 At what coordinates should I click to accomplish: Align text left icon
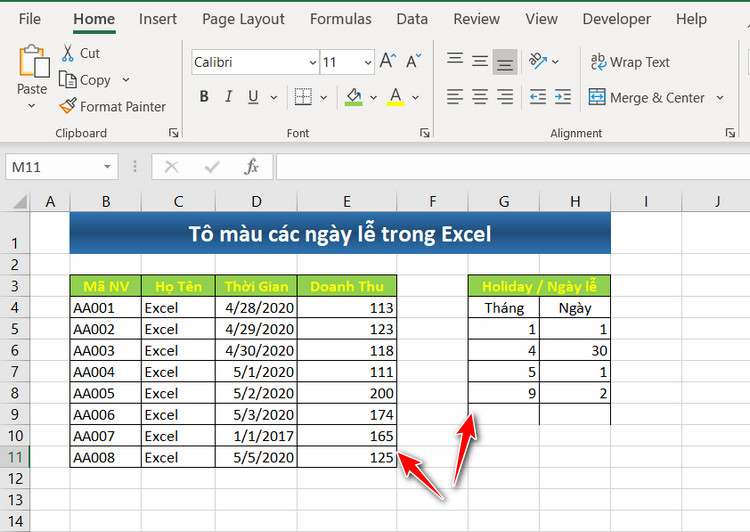pos(455,97)
